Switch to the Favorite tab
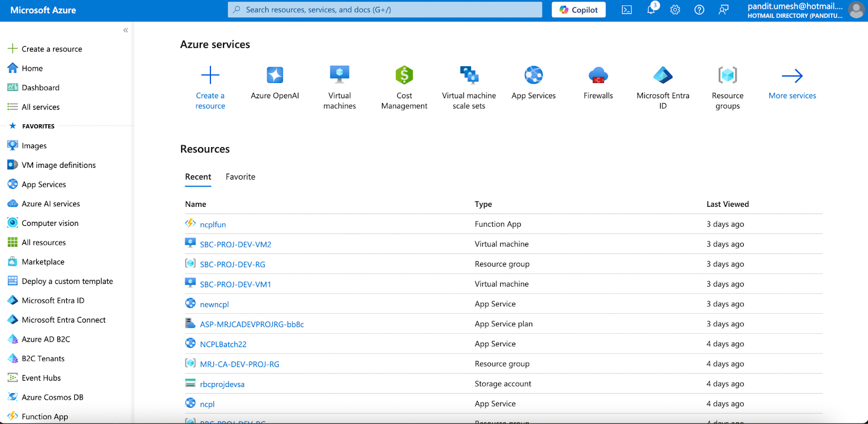 (240, 177)
